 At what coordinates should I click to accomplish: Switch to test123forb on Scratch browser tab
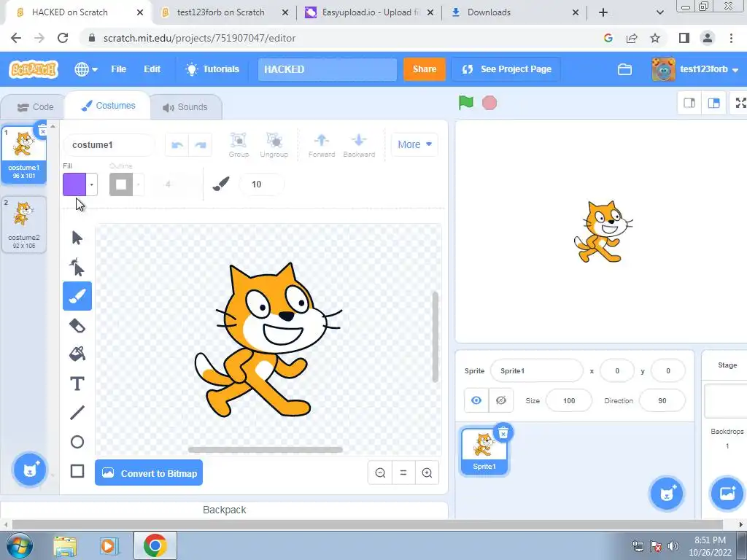click(x=220, y=12)
